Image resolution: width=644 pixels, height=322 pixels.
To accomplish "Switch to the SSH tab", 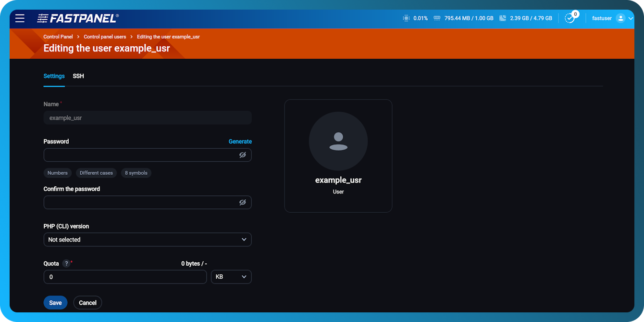I will point(78,76).
